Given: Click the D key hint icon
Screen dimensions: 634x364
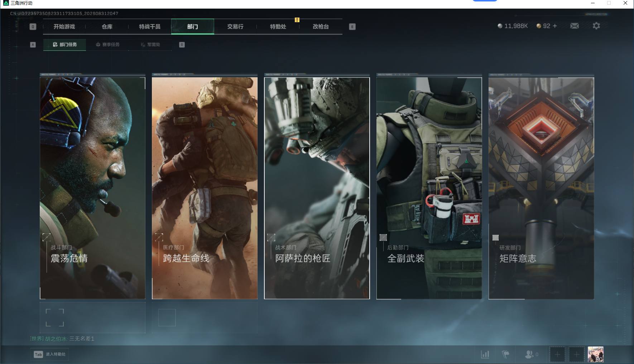Looking at the screenshot, I should [182, 45].
